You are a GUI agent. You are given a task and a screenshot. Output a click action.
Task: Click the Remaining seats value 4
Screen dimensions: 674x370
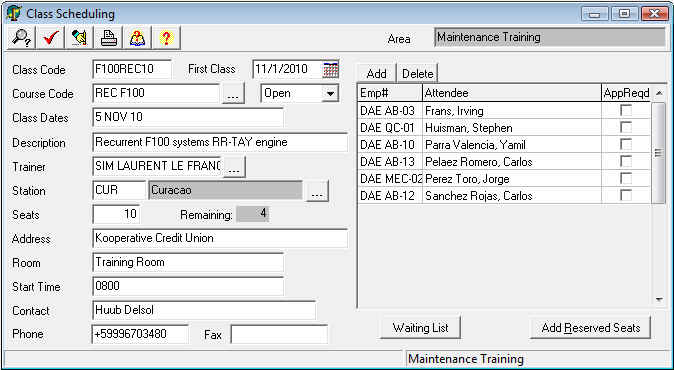(253, 214)
